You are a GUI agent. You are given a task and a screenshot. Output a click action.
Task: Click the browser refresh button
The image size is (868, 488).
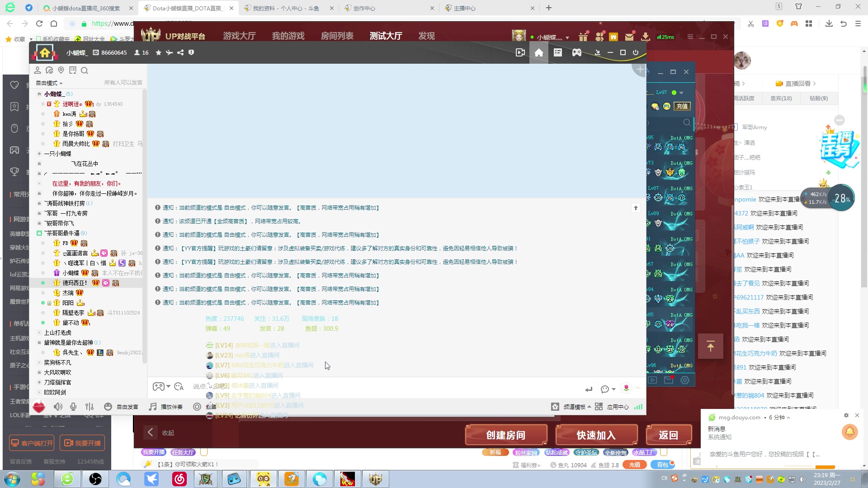point(39,23)
